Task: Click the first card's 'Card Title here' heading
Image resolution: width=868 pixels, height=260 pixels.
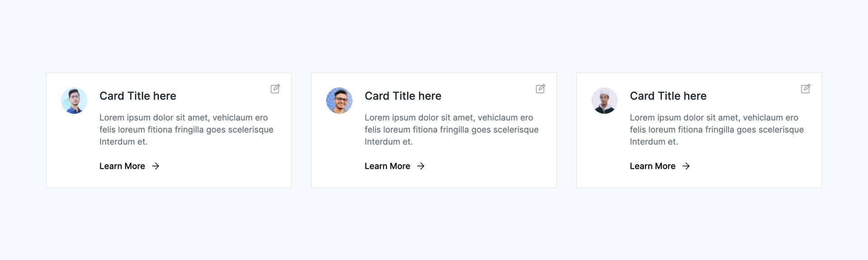Action: click(x=138, y=96)
